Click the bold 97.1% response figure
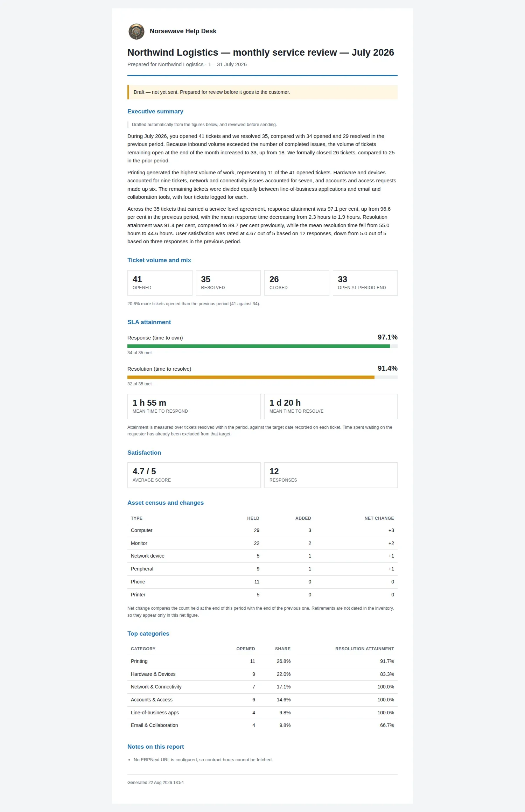The height and width of the screenshot is (812, 525). [x=387, y=337]
